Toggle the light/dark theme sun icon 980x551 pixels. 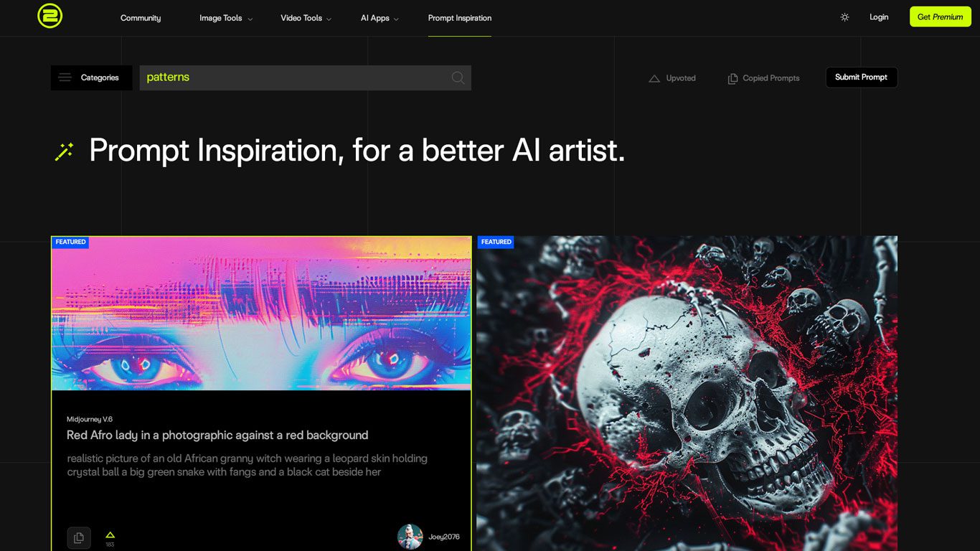coord(844,17)
